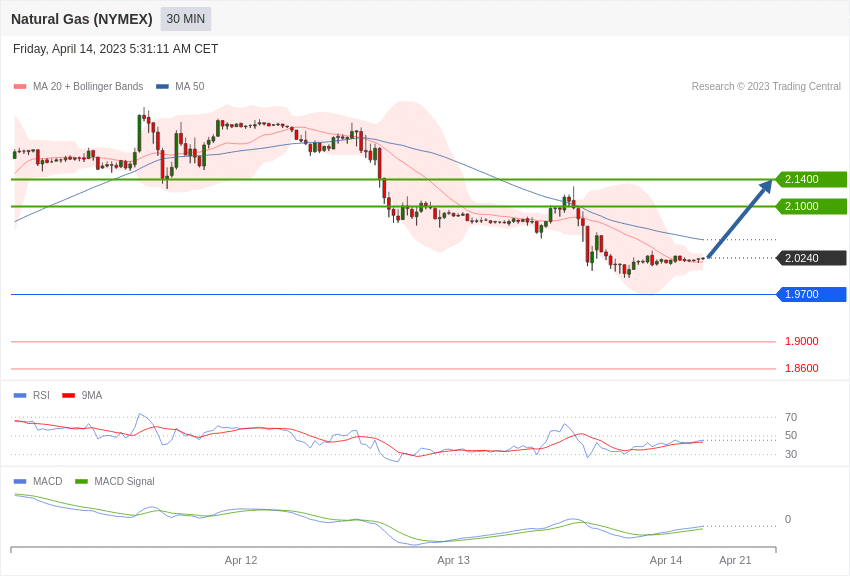Image resolution: width=850 pixels, height=576 pixels.
Task: Click the MACD Signal legend swatch
Action: click(81, 481)
